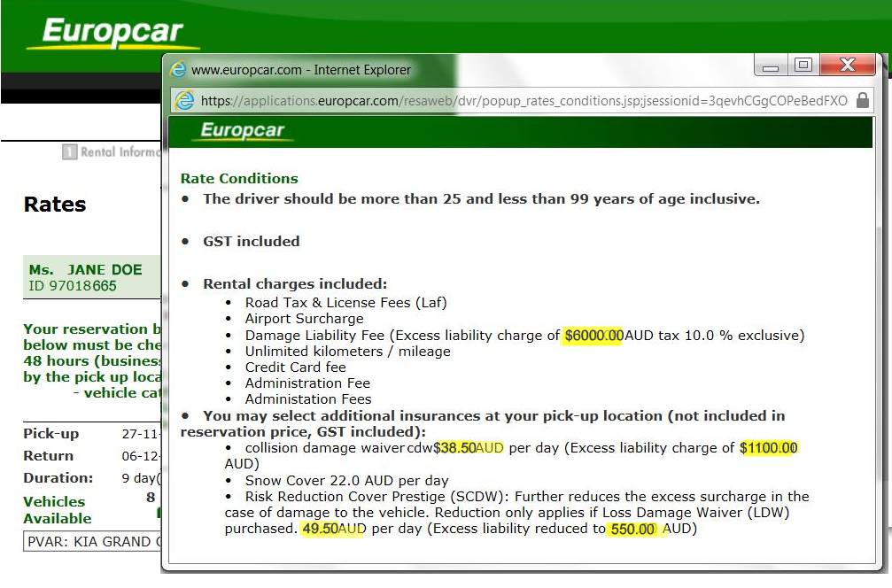Click the Internet Explorer icon in the title bar
892x588 pixels.
coord(180,69)
